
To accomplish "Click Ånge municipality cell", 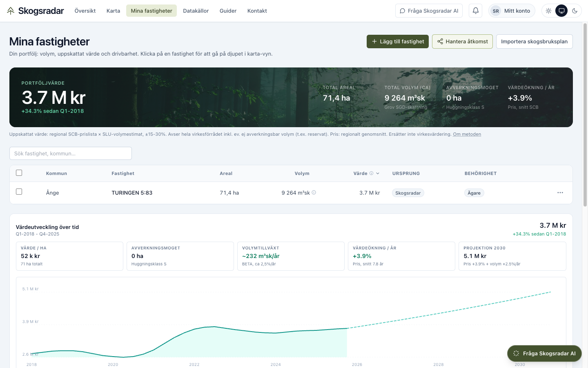I will [x=53, y=193].
